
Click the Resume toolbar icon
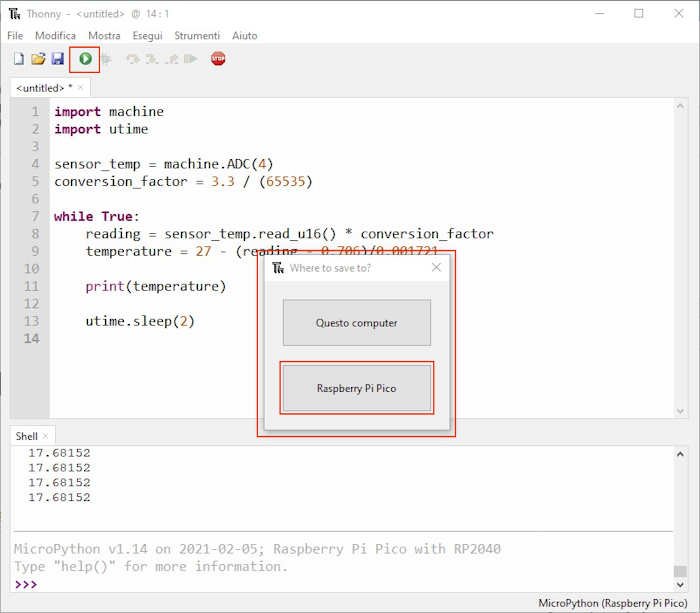tap(191, 59)
